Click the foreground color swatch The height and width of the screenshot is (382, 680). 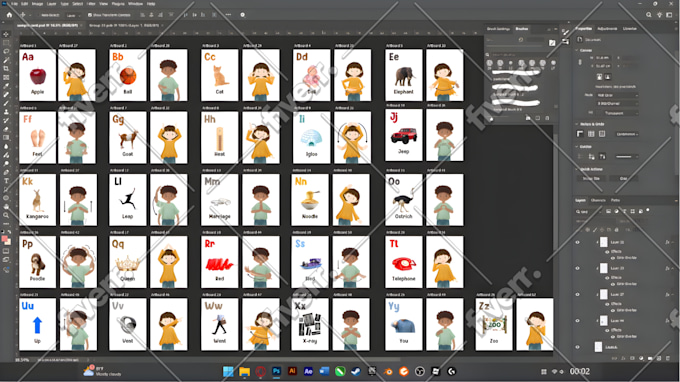4,238
